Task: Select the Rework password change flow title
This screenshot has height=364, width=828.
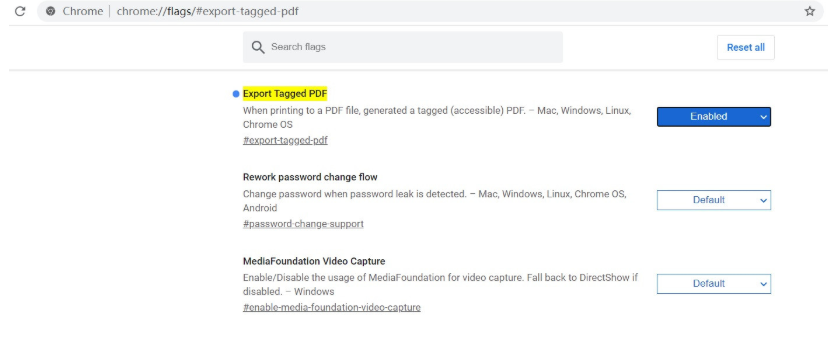Action: pyautogui.click(x=310, y=177)
